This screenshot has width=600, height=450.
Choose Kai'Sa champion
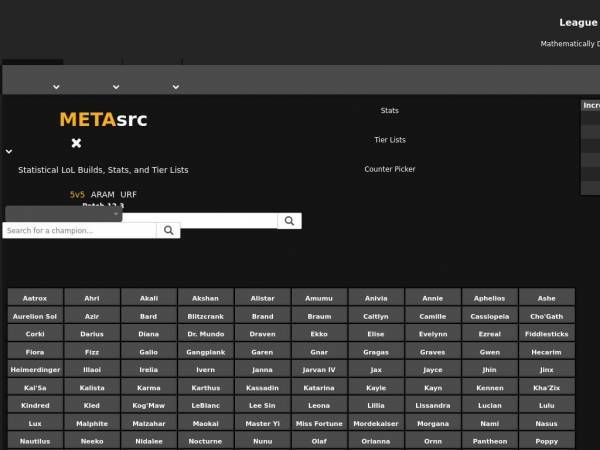click(35, 387)
